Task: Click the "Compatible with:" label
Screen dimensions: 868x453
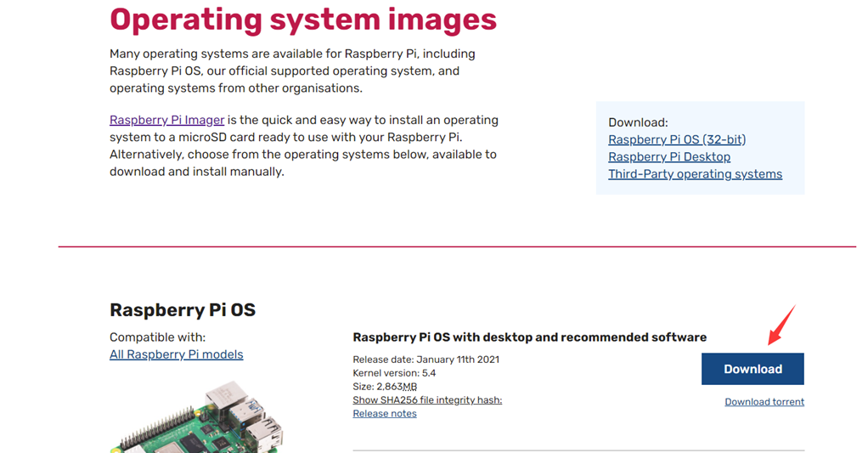Action: (157, 337)
